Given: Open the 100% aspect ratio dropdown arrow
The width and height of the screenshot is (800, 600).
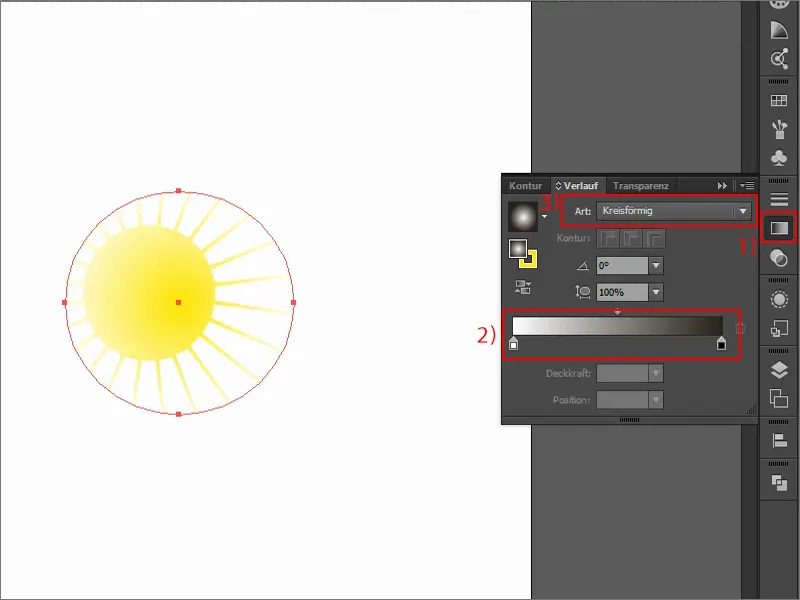Looking at the screenshot, I should tap(656, 292).
